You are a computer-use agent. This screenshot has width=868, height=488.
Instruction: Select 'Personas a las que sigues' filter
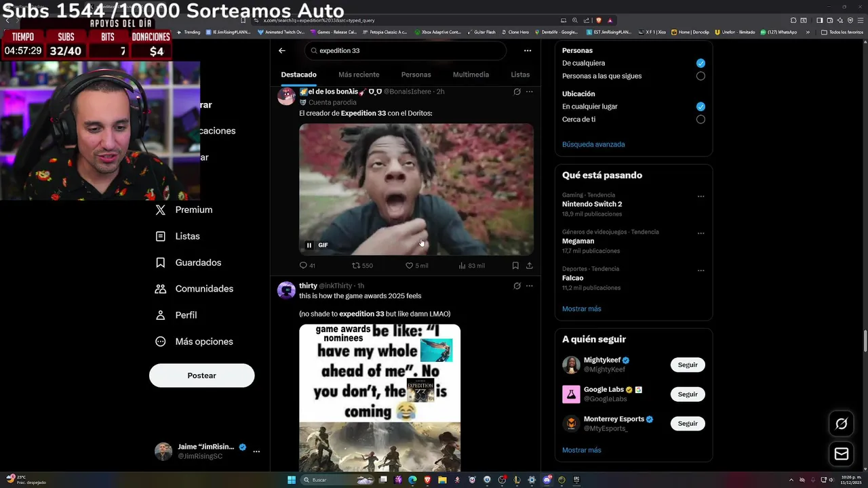pyautogui.click(x=701, y=76)
